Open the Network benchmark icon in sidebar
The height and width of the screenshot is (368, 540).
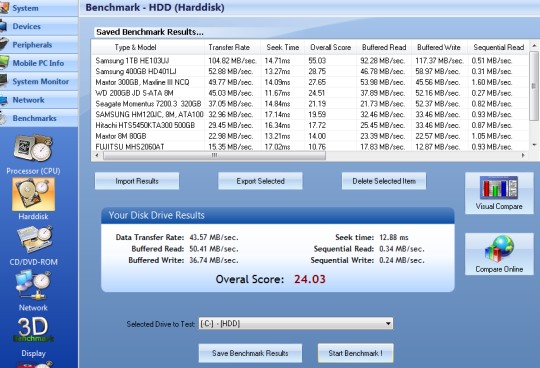(33, 285)
